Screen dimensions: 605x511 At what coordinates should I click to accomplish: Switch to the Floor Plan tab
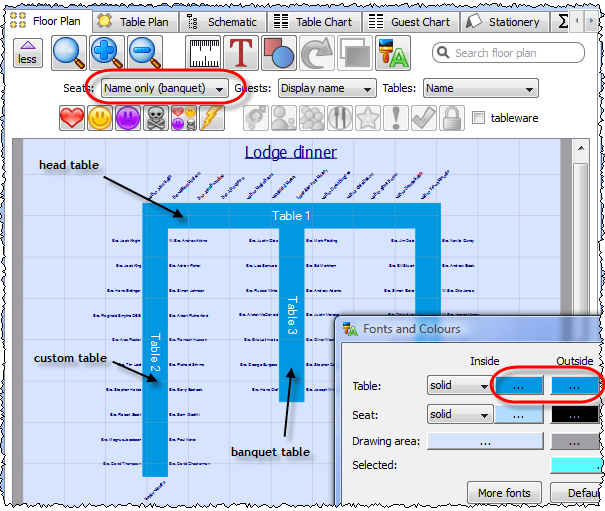click(47, 21)
